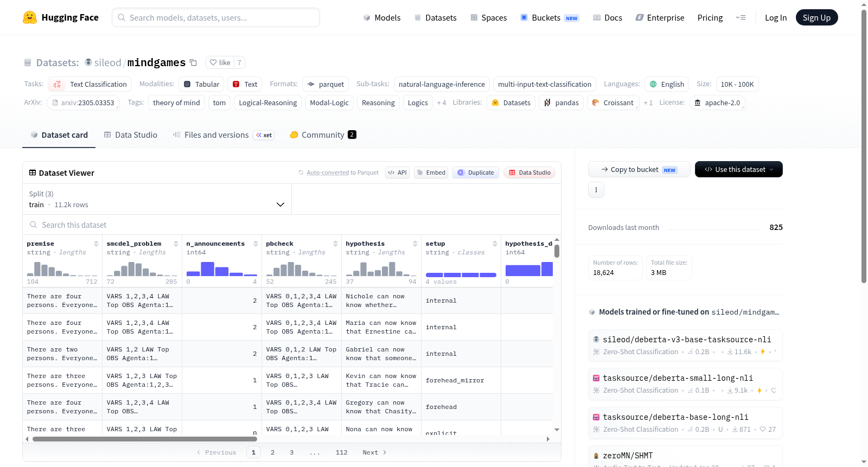Select the Text Classification task tag
This screenshot has width=868, height=467.
pos(90,84)
